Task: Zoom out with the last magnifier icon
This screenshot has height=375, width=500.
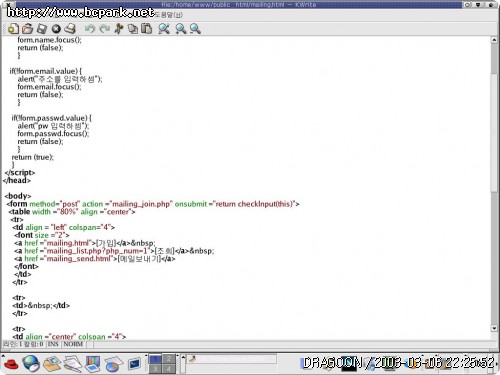Action: [x=195, y=29]
